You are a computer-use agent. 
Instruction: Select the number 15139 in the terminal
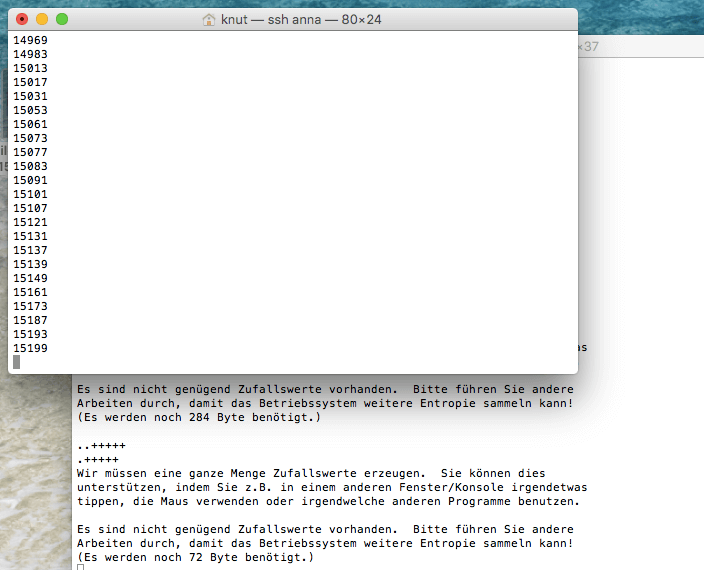coord(30,264)
